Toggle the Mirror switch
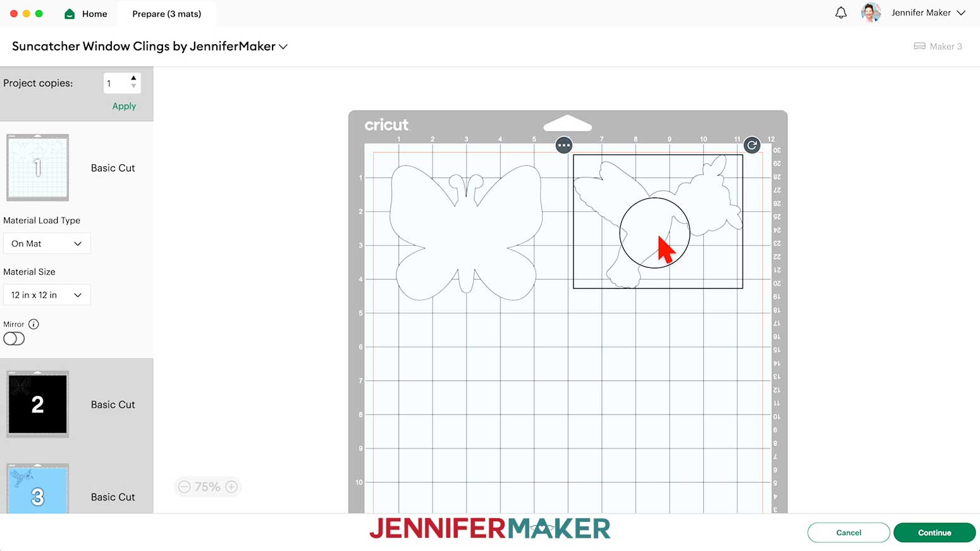 point(14,339)
